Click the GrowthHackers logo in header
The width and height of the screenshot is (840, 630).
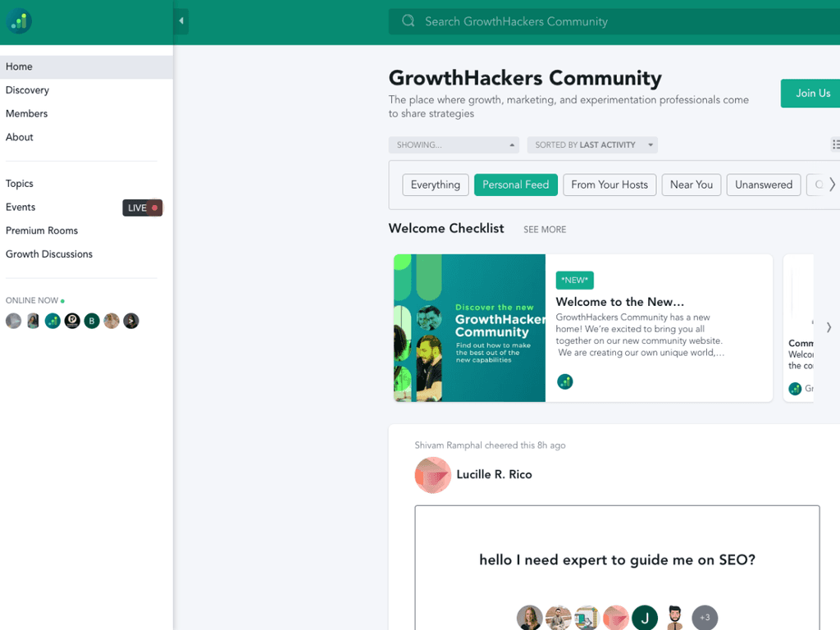pyautogui.click(x=19, y=21)
